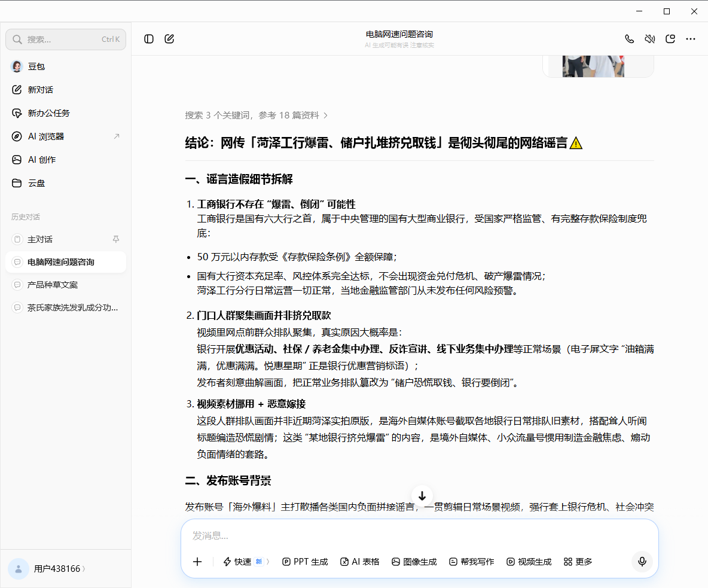The image size is (708, 588).
Task: Open 新办公任务 in sidebar
Action: pos(66,113)
